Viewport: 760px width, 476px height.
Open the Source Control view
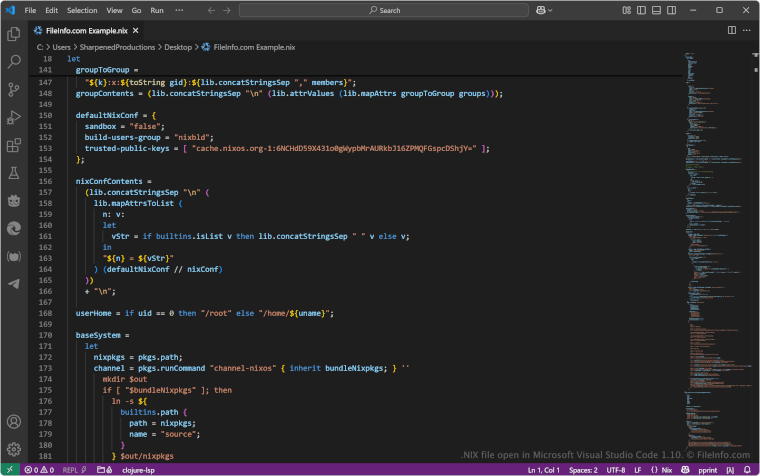pos(14,89)
